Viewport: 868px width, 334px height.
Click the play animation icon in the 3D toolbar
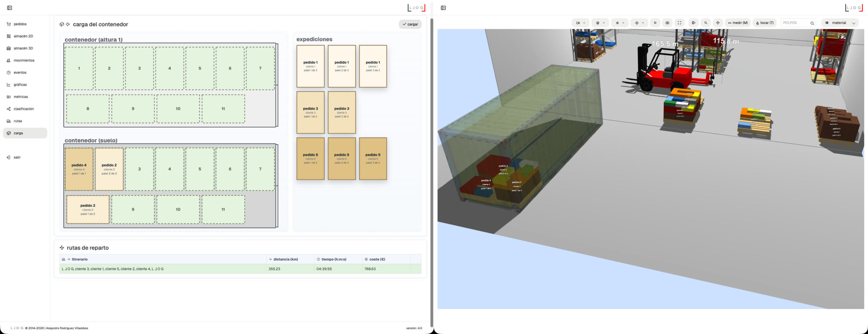[x=655, y=23]
